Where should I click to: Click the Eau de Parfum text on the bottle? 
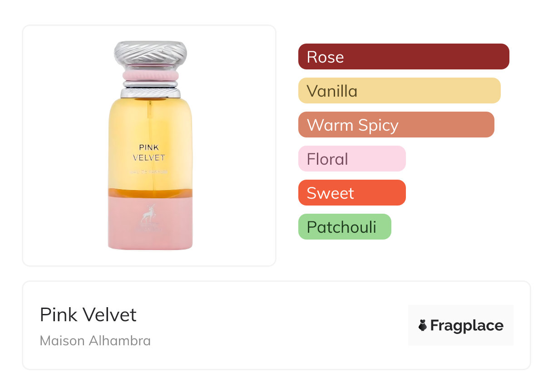point(150,172)
